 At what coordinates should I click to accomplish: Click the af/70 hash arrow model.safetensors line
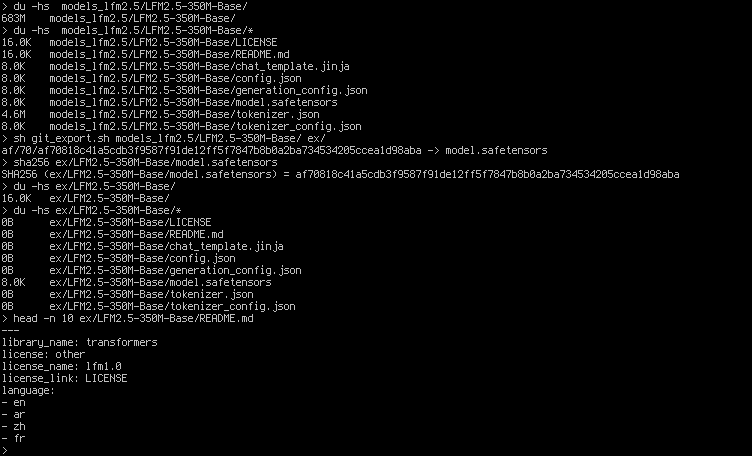274,150
